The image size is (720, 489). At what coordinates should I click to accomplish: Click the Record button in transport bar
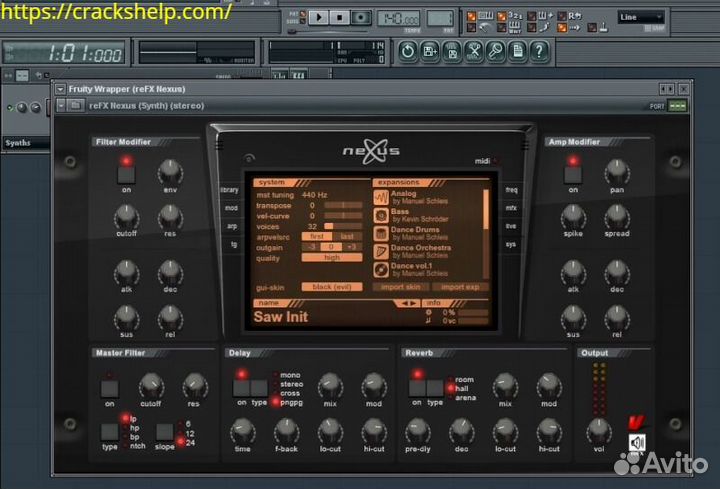click(x=361, y=18)
